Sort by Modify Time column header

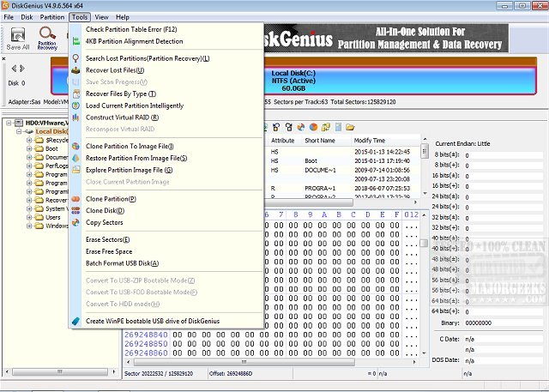pos(370,141)
